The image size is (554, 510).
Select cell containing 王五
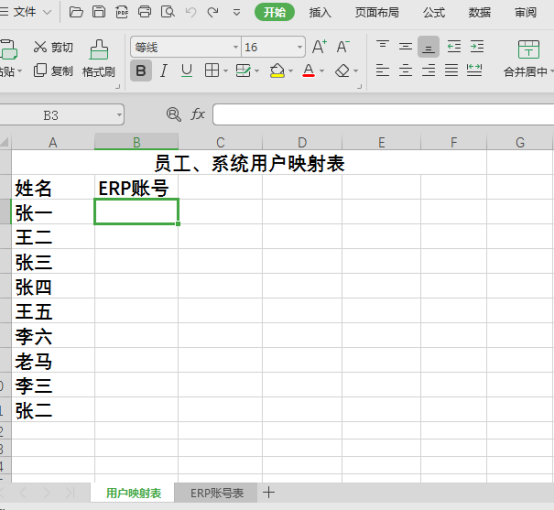(x=53, y=311)
